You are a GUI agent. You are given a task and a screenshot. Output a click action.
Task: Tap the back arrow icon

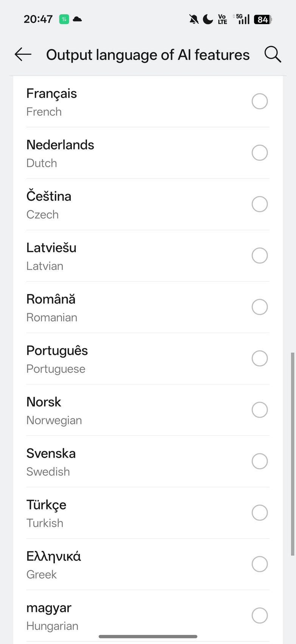[23, 54]
